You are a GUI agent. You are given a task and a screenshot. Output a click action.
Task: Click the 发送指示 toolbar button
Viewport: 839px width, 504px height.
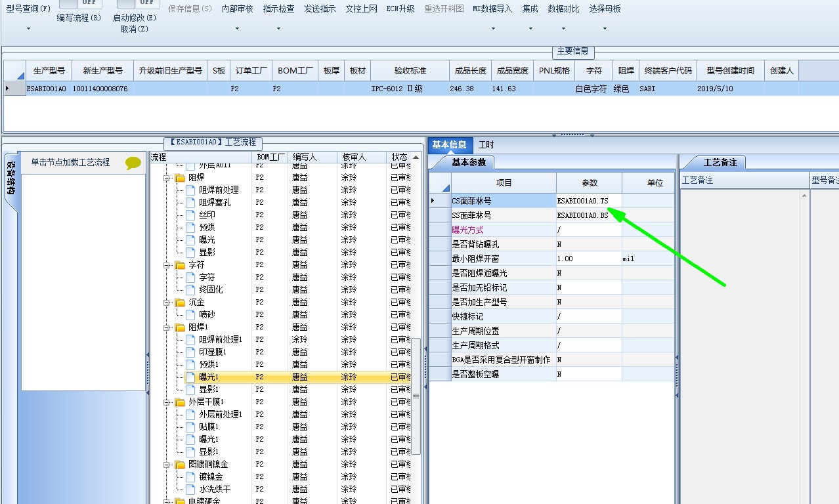320,9
